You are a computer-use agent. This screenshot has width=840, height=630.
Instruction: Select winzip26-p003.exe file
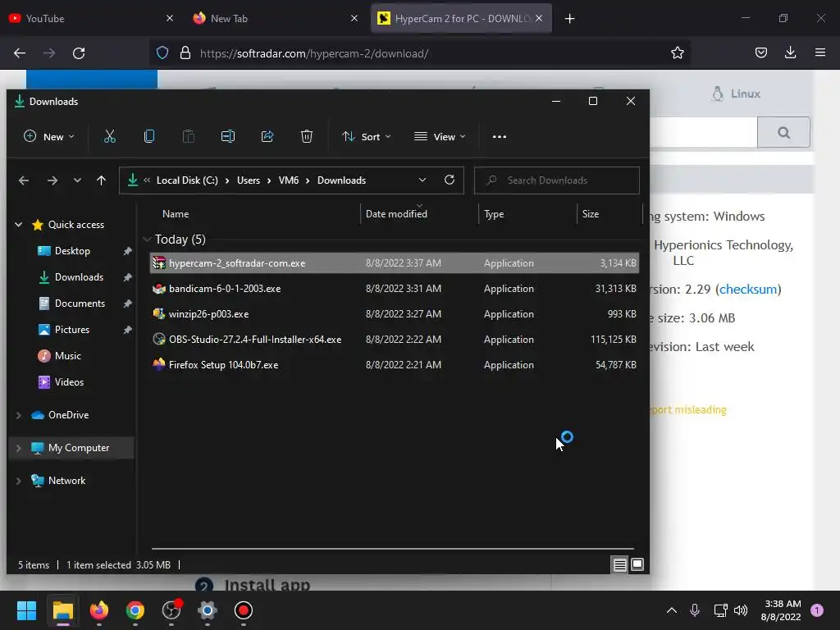coord(395,314)
